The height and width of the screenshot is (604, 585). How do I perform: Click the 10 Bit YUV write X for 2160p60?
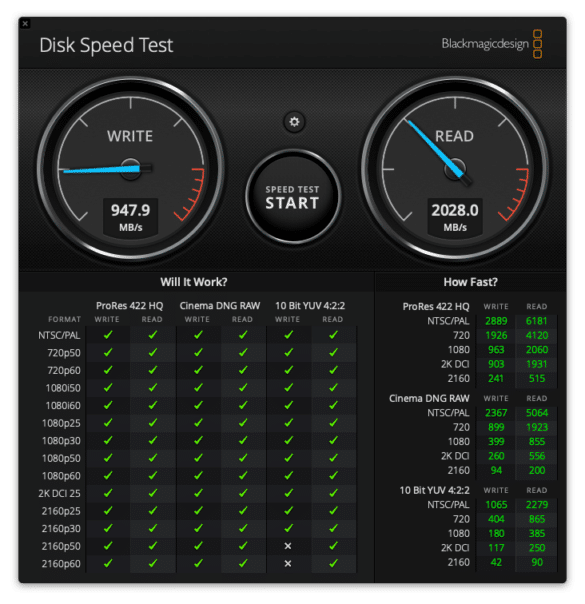[288, 564]
